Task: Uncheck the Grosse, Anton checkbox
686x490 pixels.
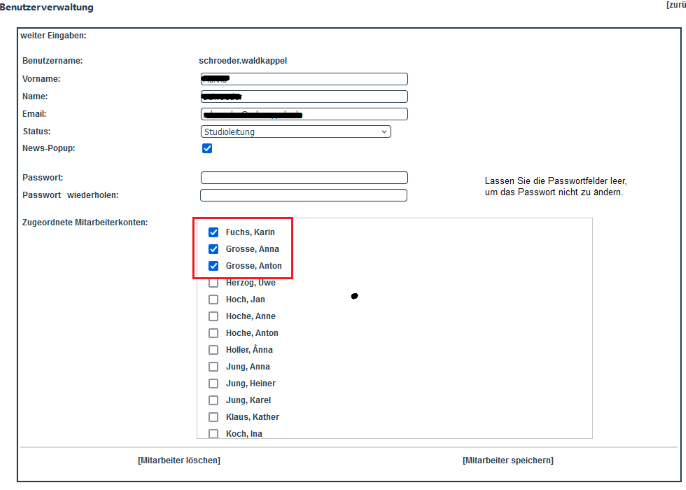Action: click(213, 266)
